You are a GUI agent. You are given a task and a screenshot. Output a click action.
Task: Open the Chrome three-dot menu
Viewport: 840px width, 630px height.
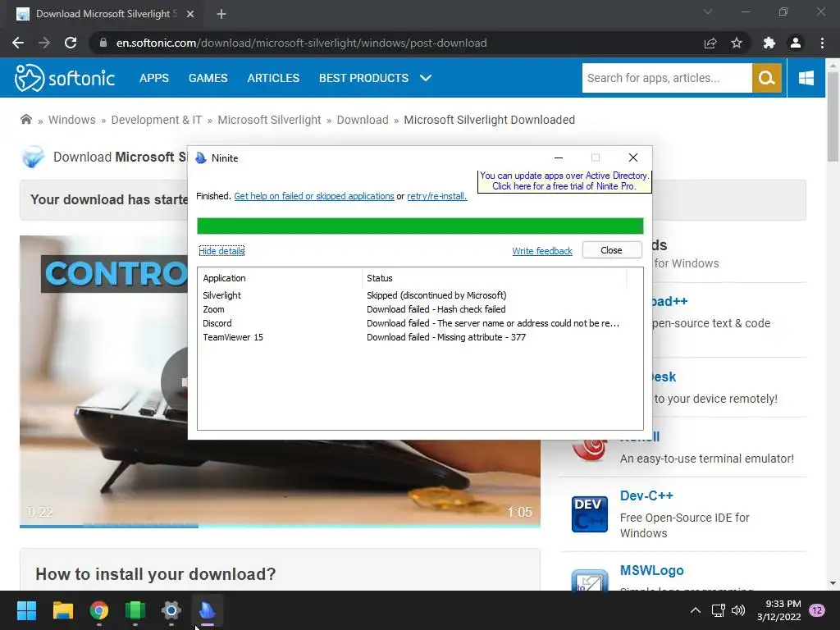[822, 43]
